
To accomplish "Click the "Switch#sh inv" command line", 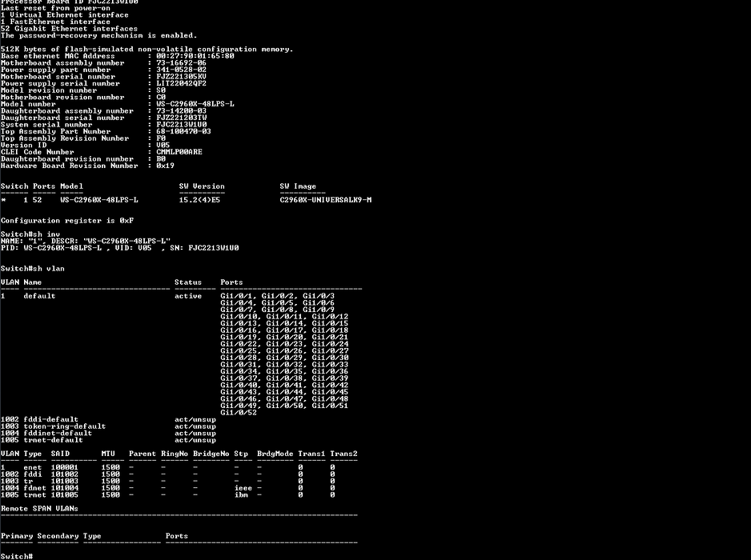I will click(30, 234).
